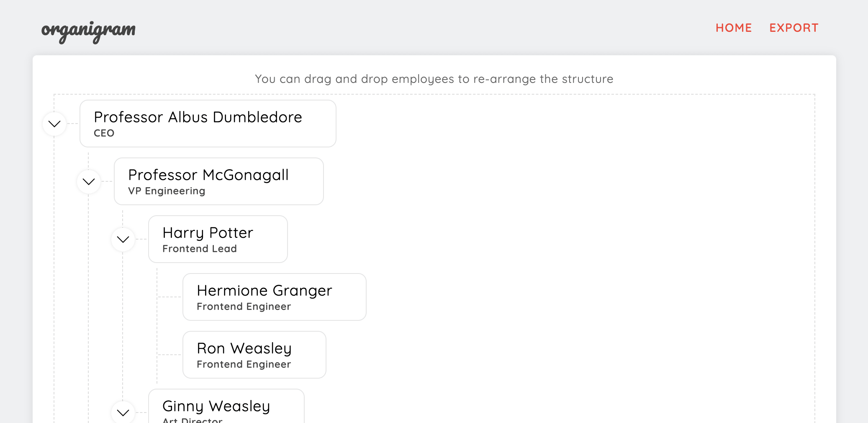Select the Ginny Weasley card

(x=226, y=406)
